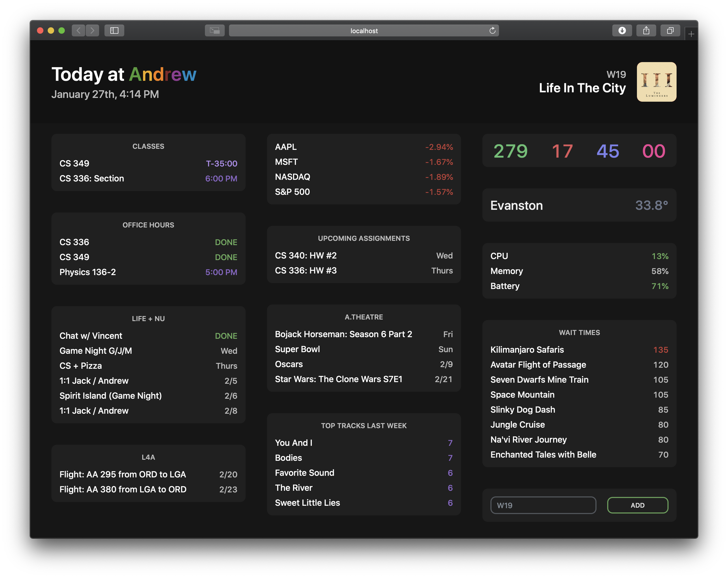
Task: Toggle the Safari sidebar
Action: (114, 30)
